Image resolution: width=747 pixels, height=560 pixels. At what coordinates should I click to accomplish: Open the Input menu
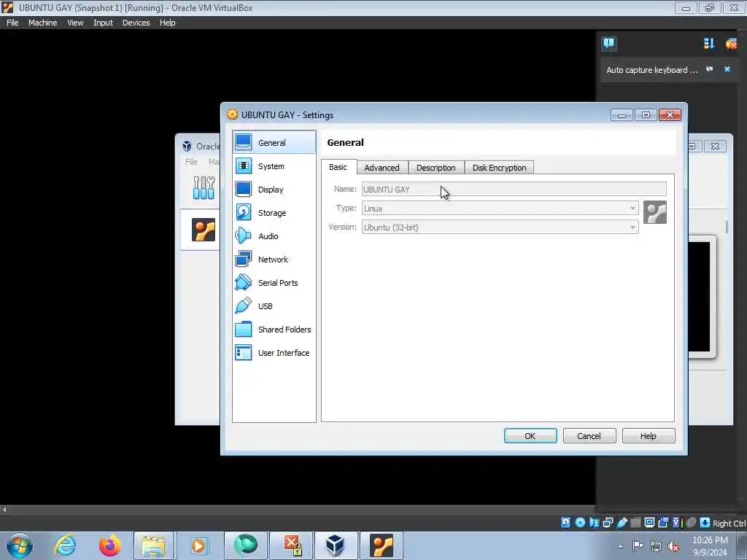point(103,23)
